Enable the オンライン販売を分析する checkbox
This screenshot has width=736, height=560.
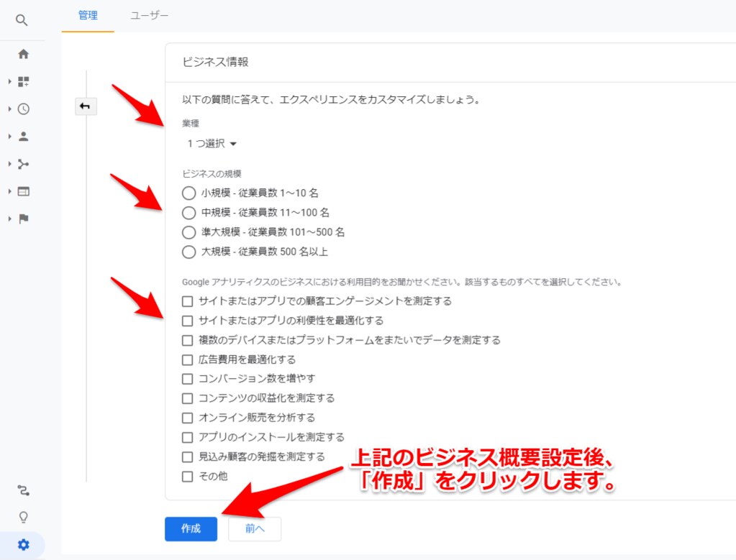(188, 418)
